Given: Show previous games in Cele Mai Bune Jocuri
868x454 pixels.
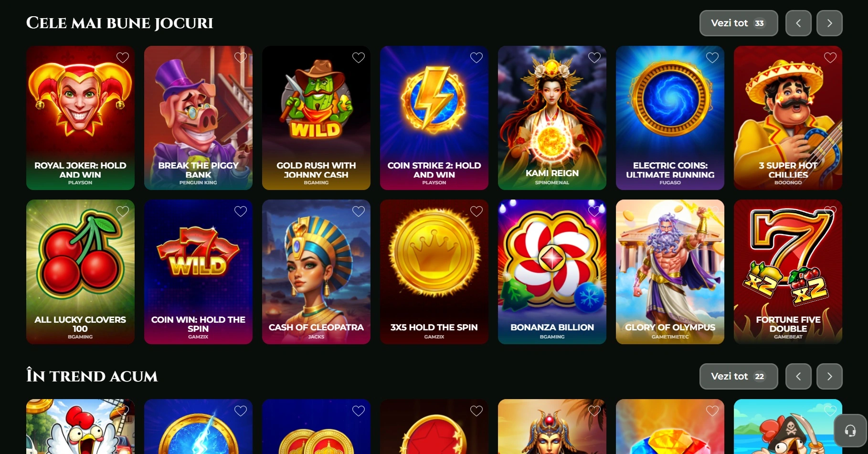Looking at the screenshot, I should [x=798, y=23].
